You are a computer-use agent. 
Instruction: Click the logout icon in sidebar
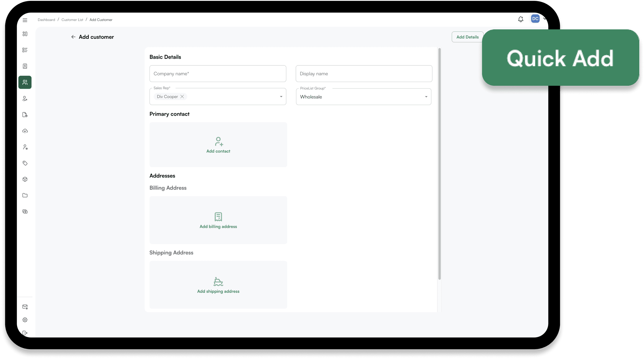(25, 333)
